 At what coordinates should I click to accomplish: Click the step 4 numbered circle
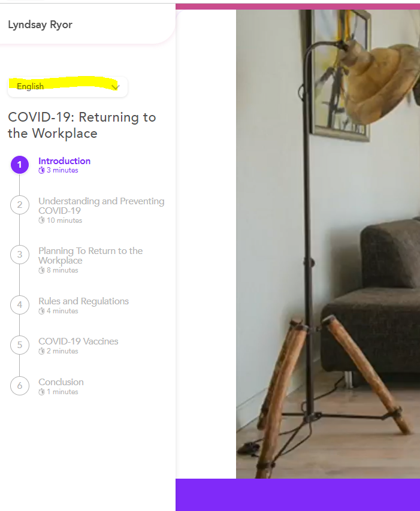(20, 305)
